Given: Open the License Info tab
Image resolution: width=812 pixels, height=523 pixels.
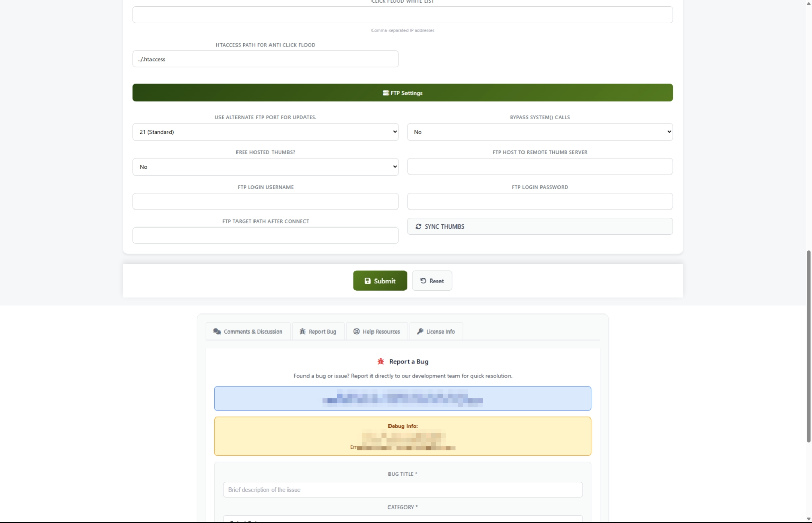Looking at the screenshot, I should (436, 332).
